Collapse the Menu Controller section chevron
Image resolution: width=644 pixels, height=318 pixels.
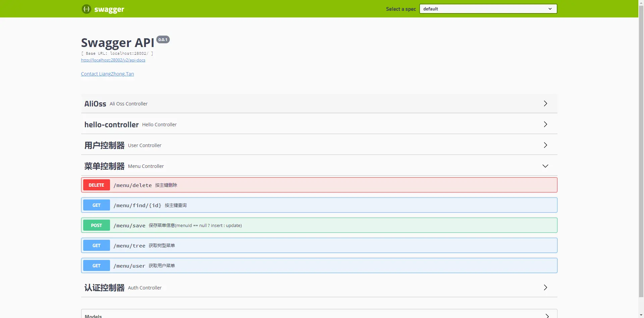(545, 166)
